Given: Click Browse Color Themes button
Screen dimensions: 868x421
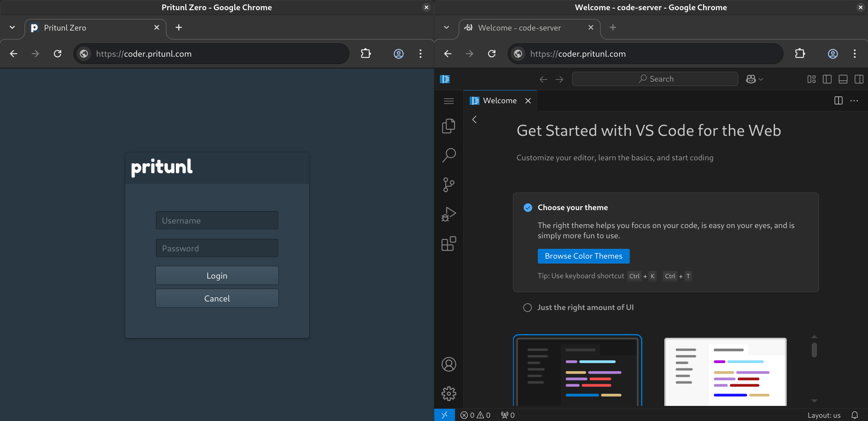Looking at the screenshot, I should [x=584, y=256].
